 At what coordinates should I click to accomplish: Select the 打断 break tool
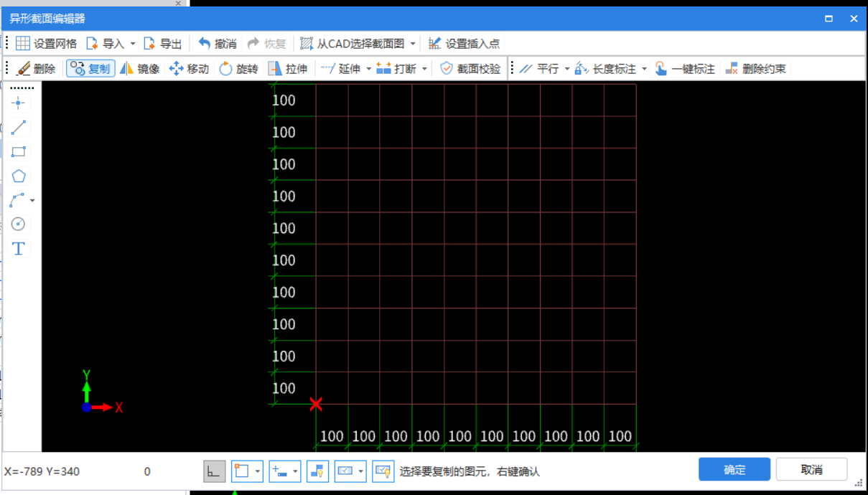396,69
